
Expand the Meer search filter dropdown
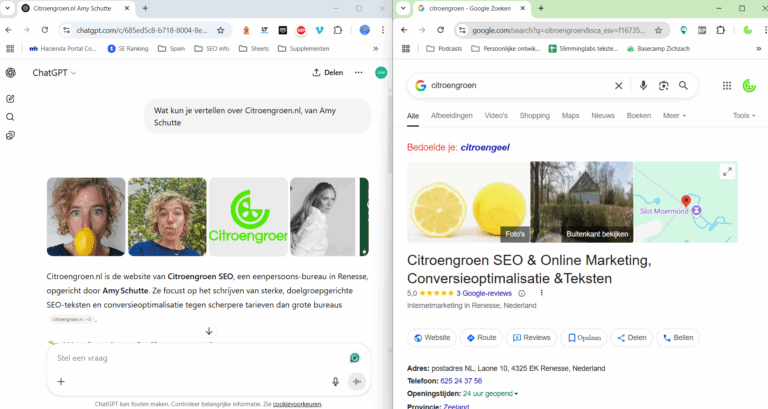674,116
